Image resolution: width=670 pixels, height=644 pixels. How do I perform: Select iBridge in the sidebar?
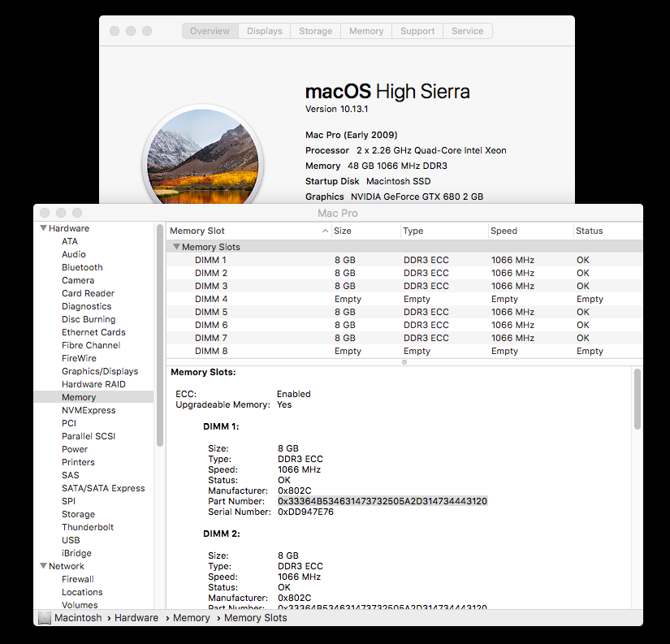pos(76,553)
